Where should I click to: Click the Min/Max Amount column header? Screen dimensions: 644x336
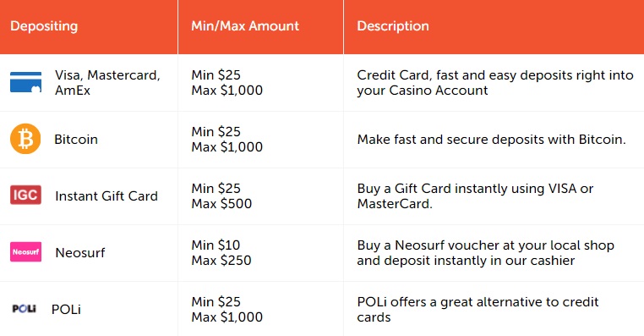tap(245, 26)
